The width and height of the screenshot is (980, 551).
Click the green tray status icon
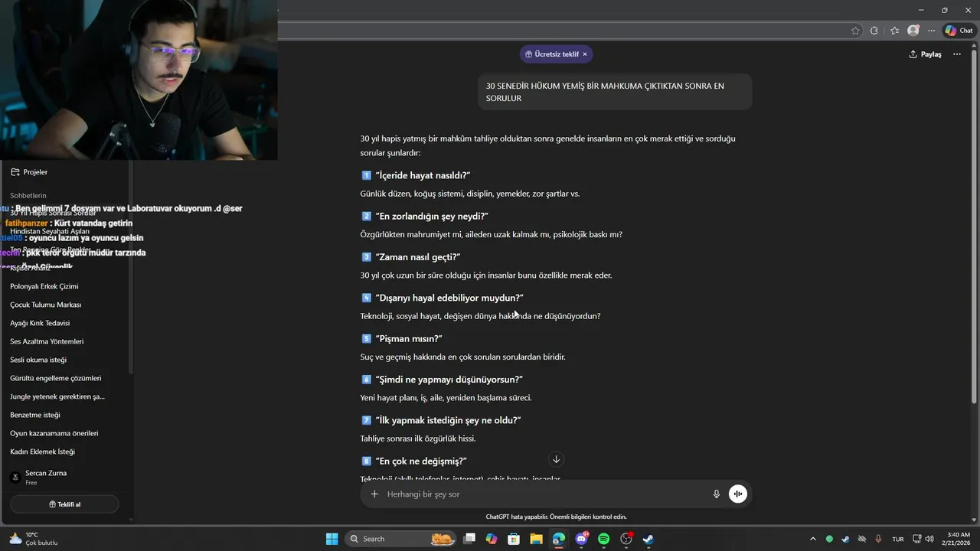pos(829,539)
